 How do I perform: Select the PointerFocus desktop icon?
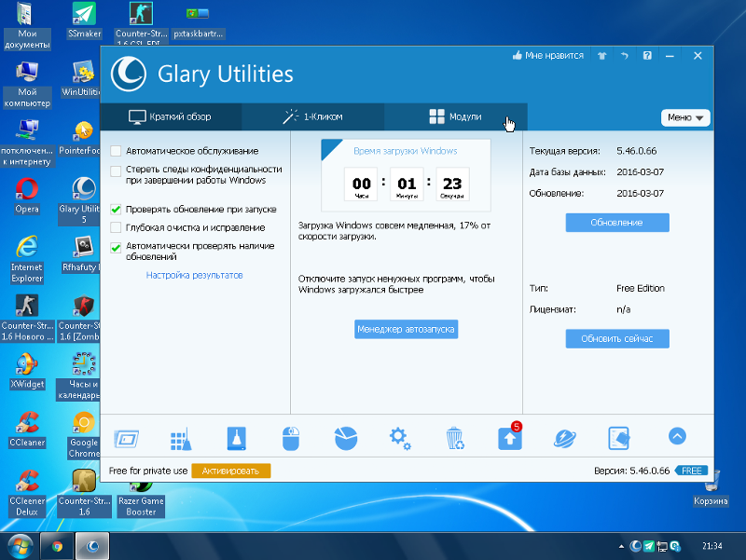click(x=79, y=138)
